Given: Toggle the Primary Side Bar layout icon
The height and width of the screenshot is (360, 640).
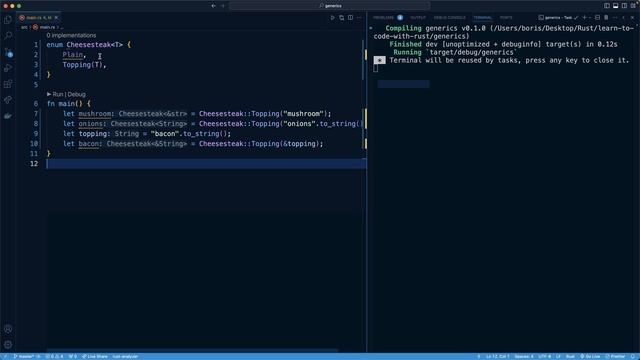Looking at the screenshot, I should [607, 6].
